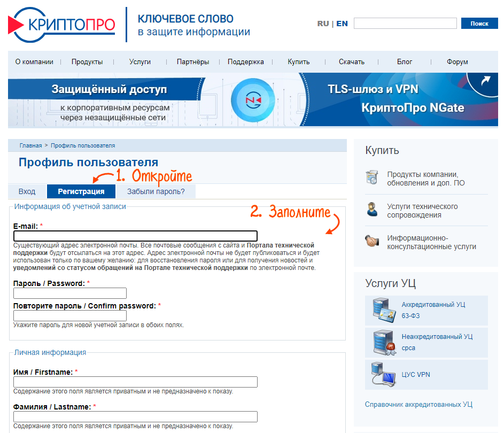Viewport: 504px width, 433px height.
Task: Click the Фамилия / Lastname field
Action: [x=135, y=416]
